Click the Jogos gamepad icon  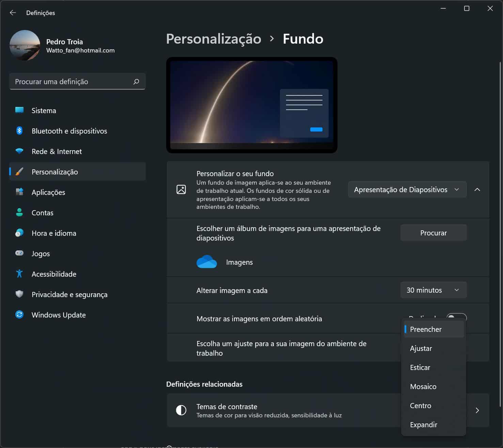pos(19,253)
